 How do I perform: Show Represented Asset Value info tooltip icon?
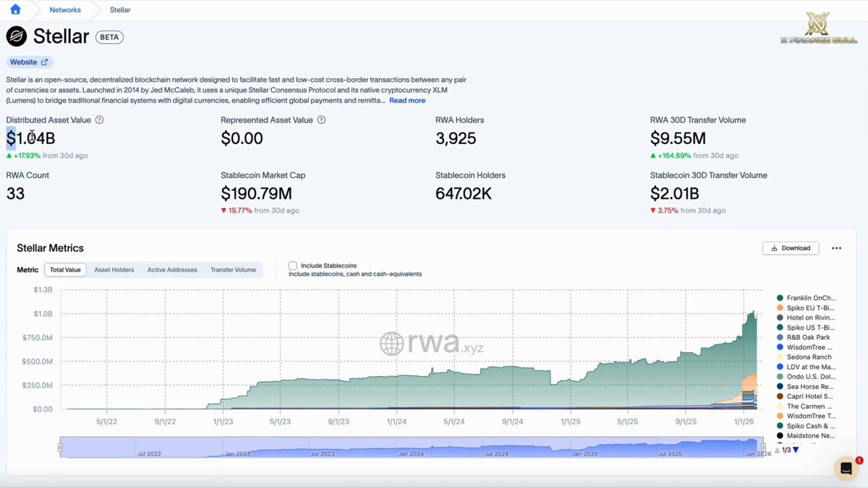click(321, 120)
